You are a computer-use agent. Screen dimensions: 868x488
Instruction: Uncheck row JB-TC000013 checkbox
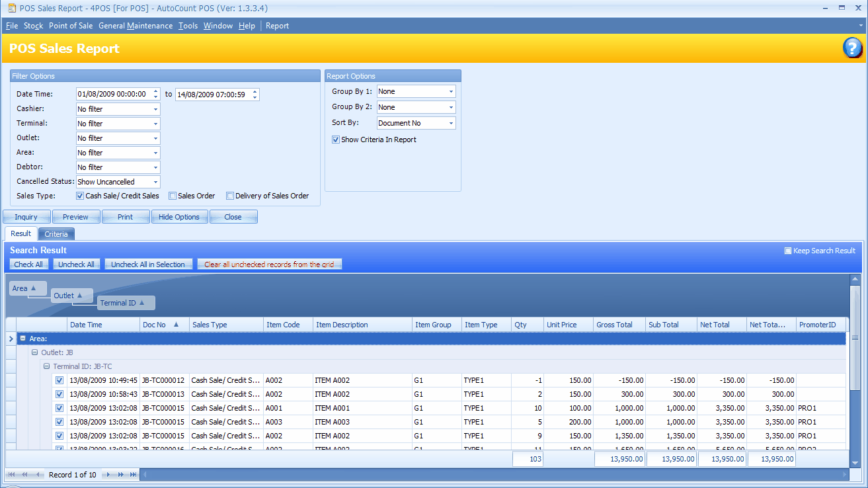coord(59,394)
